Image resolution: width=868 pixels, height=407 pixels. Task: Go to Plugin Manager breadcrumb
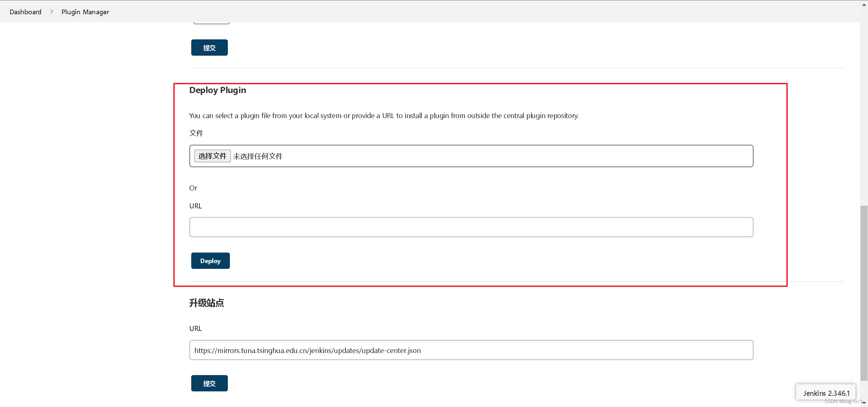click(85, 12)
